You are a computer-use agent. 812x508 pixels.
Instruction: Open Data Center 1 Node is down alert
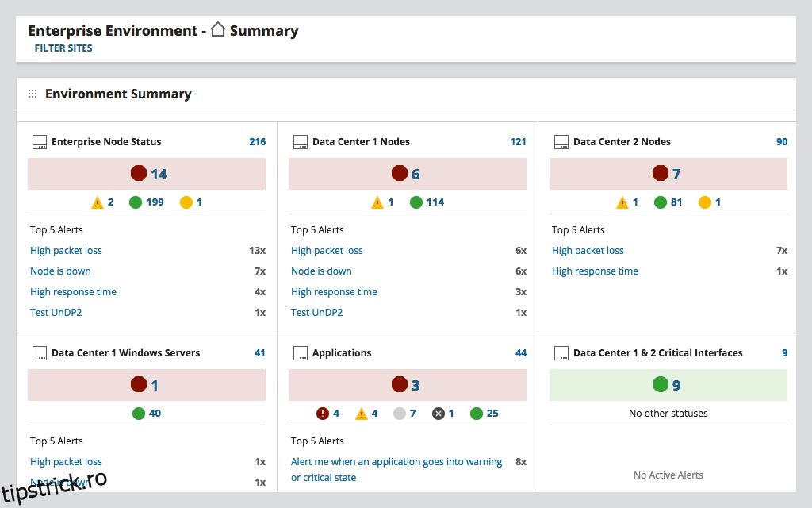click(321, 271)
